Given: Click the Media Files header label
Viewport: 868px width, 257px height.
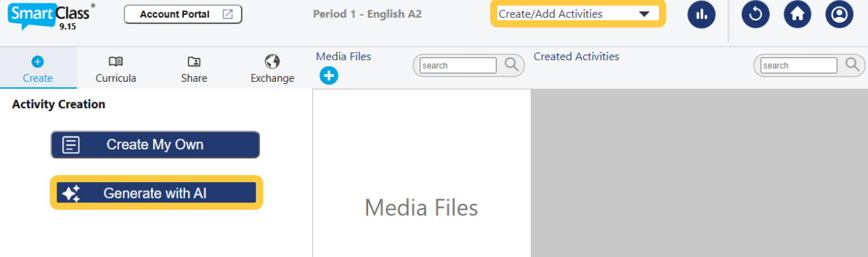Looking at the screenshot, I should tap(344, 57).
